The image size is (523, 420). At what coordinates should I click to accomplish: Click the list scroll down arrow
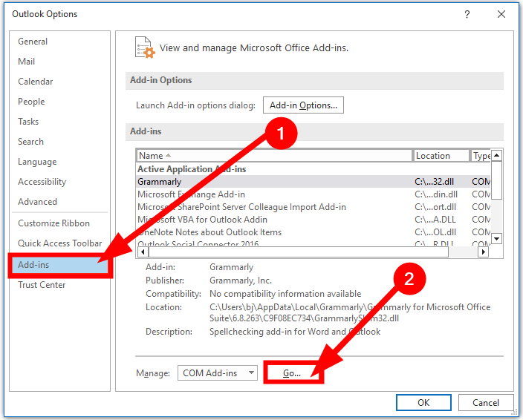point(497,238)
